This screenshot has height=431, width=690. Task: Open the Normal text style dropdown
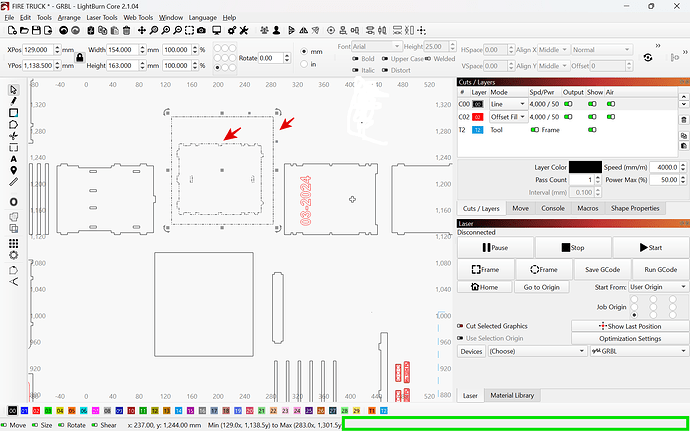tap(602, 50)
